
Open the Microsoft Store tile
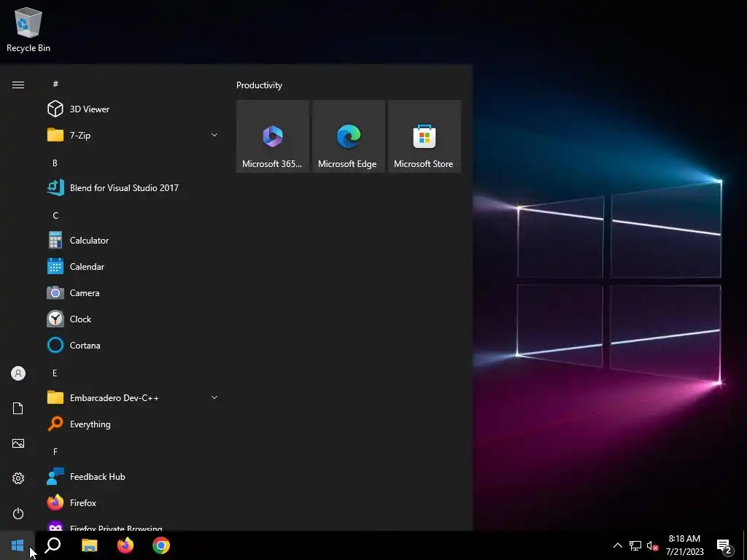425,136
